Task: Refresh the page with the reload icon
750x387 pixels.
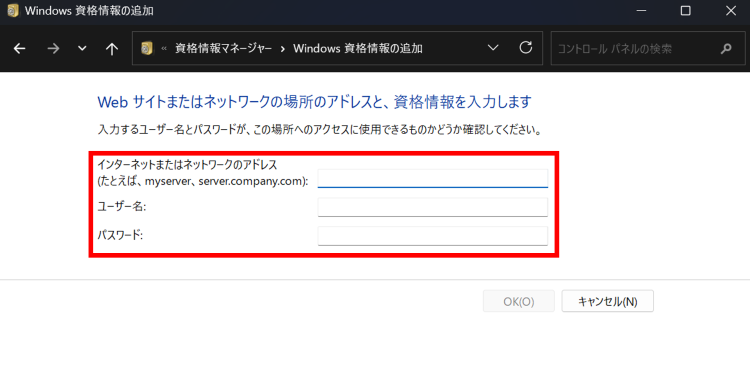Action: [x=526, y=48]
